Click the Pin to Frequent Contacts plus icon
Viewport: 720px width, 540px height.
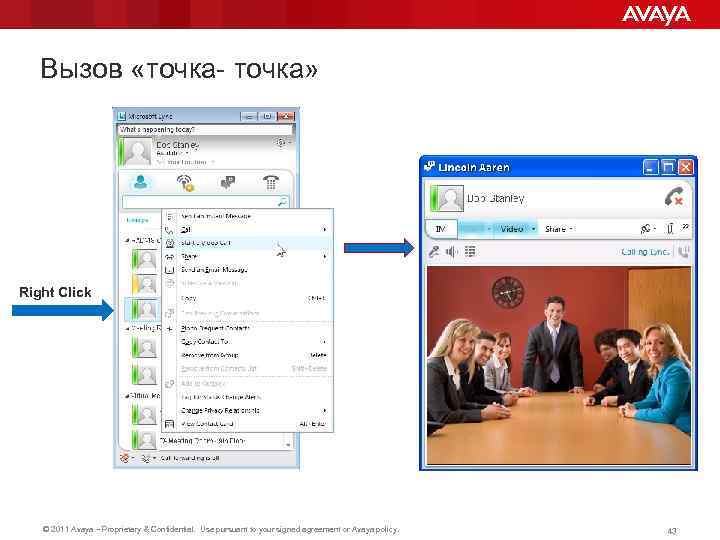(169, 328)
